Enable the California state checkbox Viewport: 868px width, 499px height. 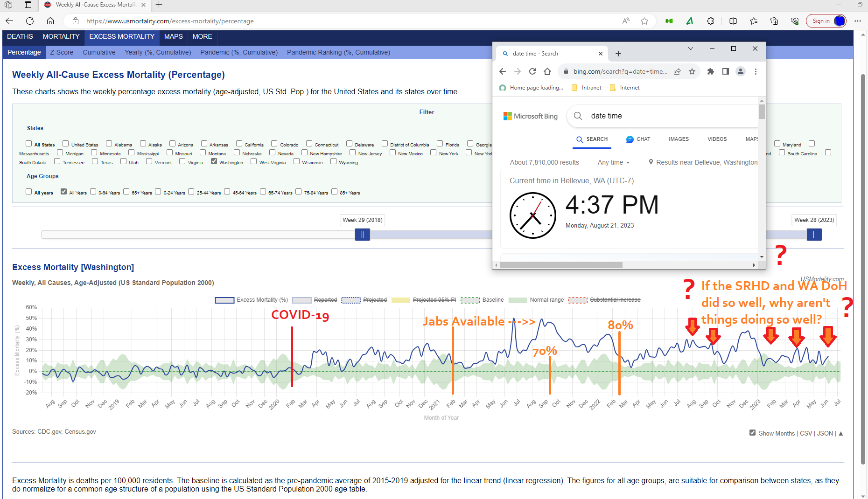tap(239, 144)
